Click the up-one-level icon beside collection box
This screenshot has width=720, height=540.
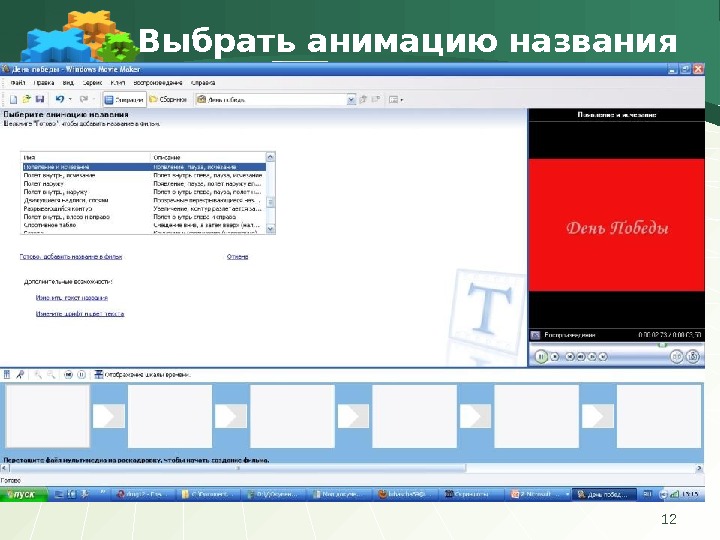[x=363, y=99]
